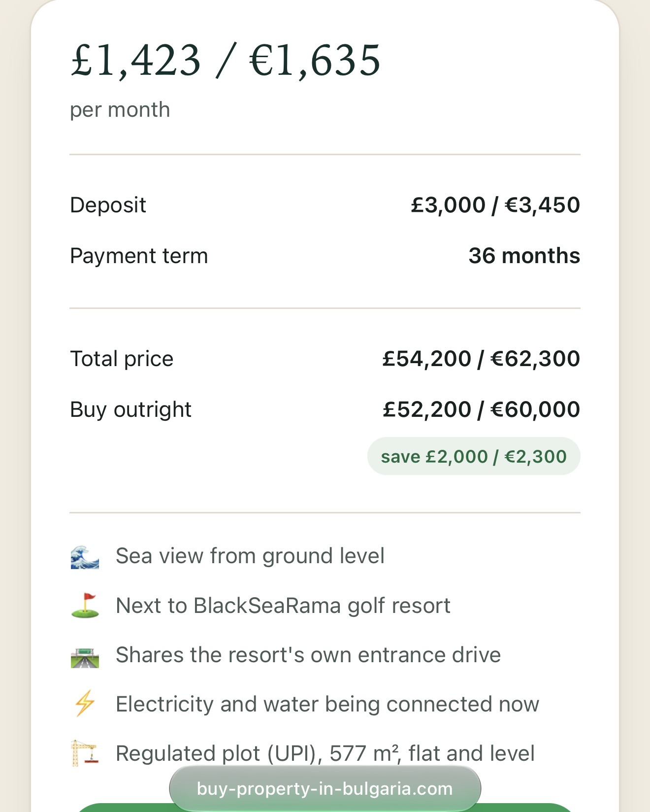Click 'Sea view from ground level' text
The image size is (650, 812).
click(250, 556)
